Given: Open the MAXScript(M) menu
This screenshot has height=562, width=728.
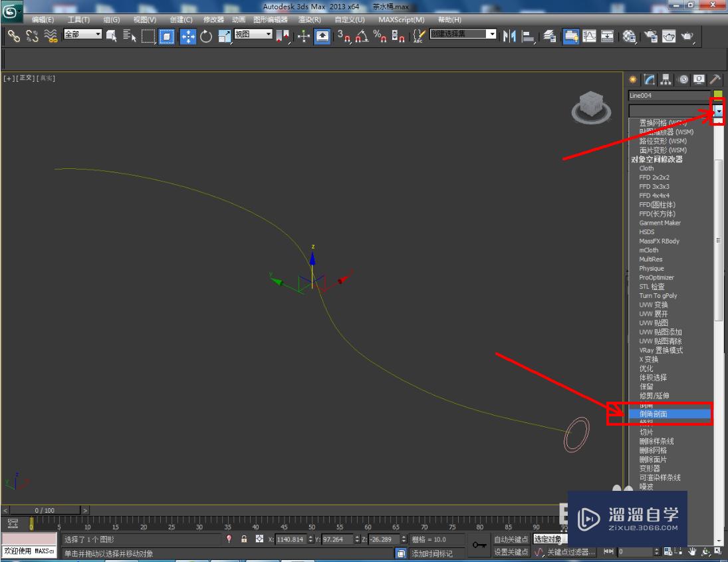Looking at the screenshot, I should tap(401, 19).
